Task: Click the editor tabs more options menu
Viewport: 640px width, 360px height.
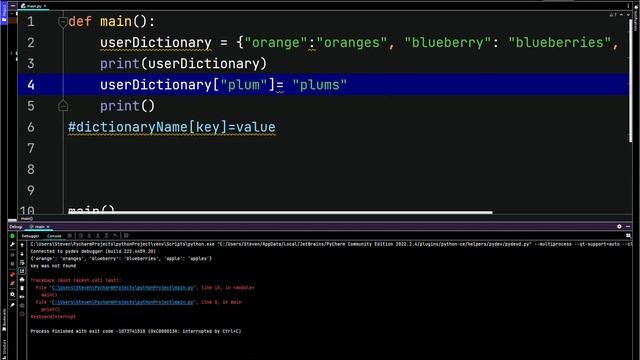Action: click(x=628, y=6)
